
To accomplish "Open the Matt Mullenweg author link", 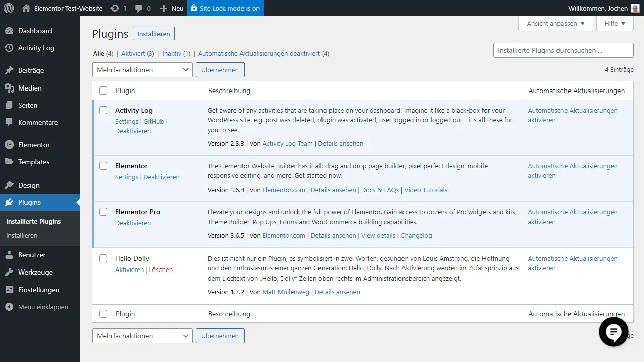I will pyautogui.click(x=286, y=292).
